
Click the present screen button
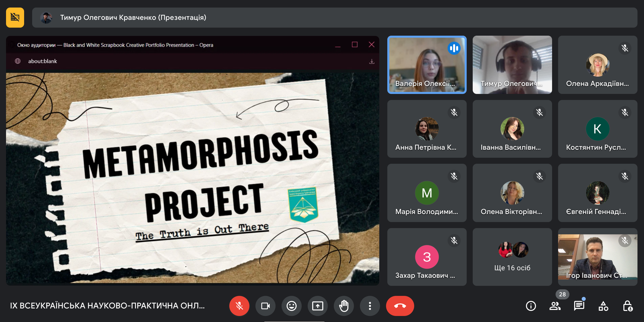pyautogui.click(x=317, y=306)
